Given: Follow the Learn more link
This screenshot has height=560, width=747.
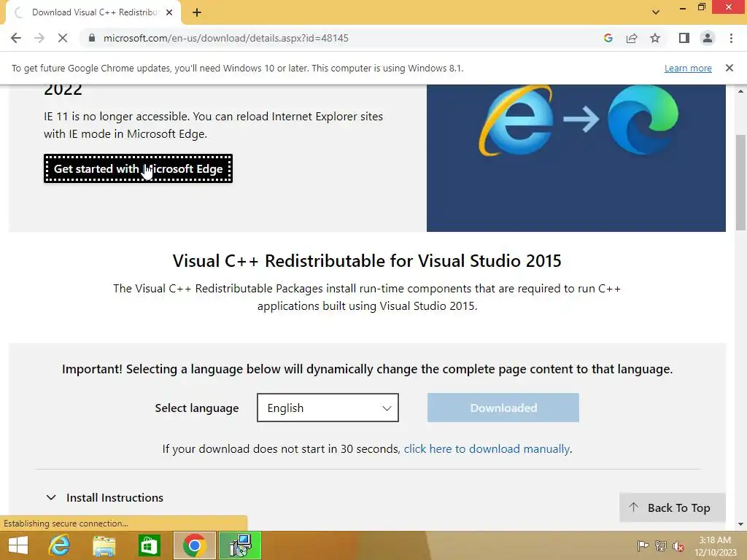Looking at the screenshot, I should point(688,68).
